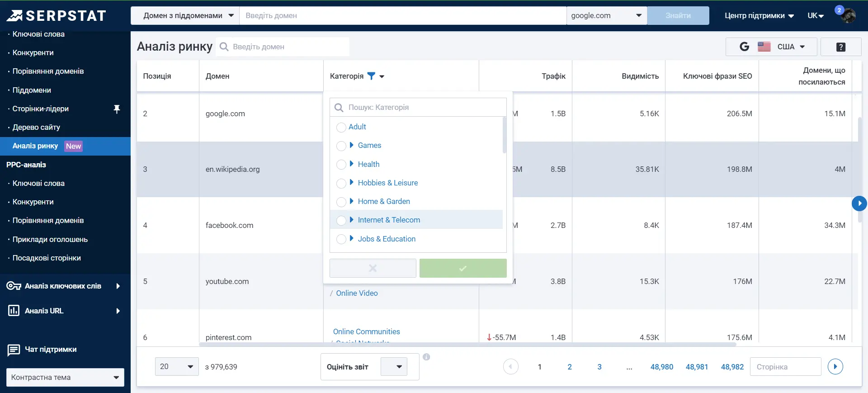Image resolution: width=868 pixels, height=393 pixels.
Task: Open the США country dropdown
Action: coord(771,47)
